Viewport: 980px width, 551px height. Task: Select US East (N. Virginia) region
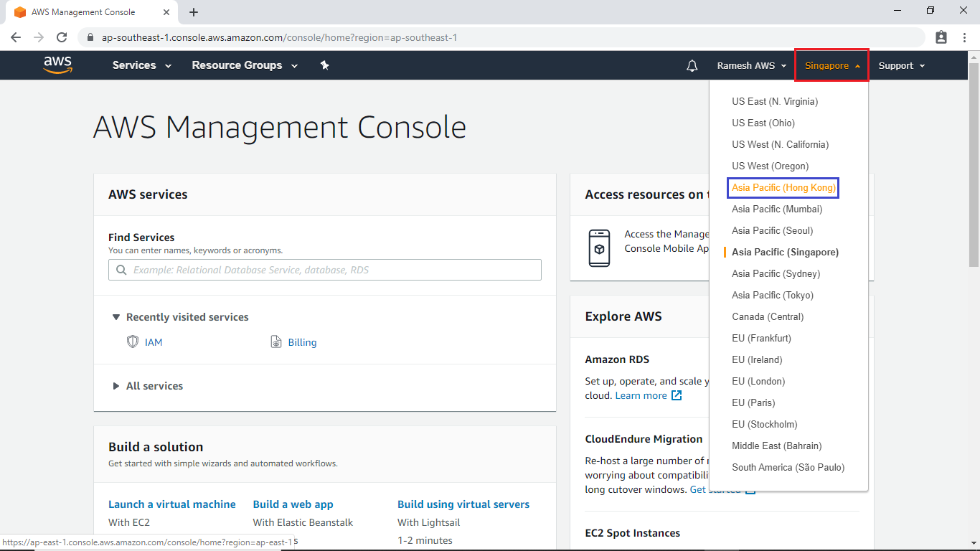click(775, 101)
